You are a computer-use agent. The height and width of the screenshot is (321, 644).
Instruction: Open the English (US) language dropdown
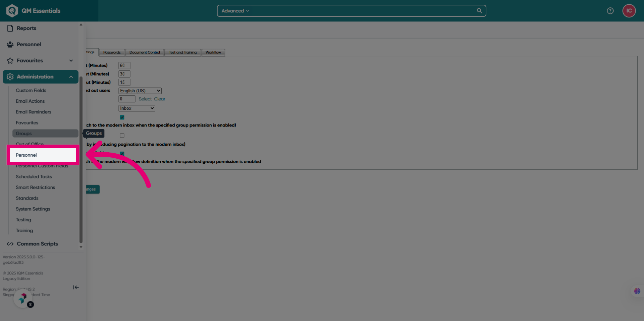tap(140, 91)
